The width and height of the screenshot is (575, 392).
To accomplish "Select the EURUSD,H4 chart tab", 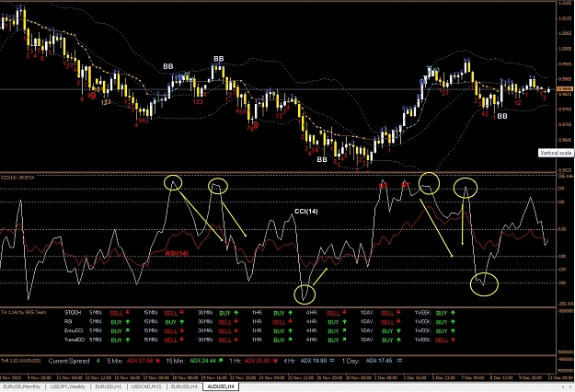I will click(x=184, y=386).
